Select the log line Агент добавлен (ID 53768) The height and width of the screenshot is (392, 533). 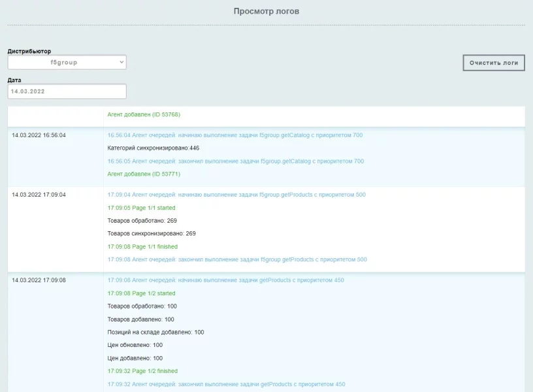tap(144, 115)
